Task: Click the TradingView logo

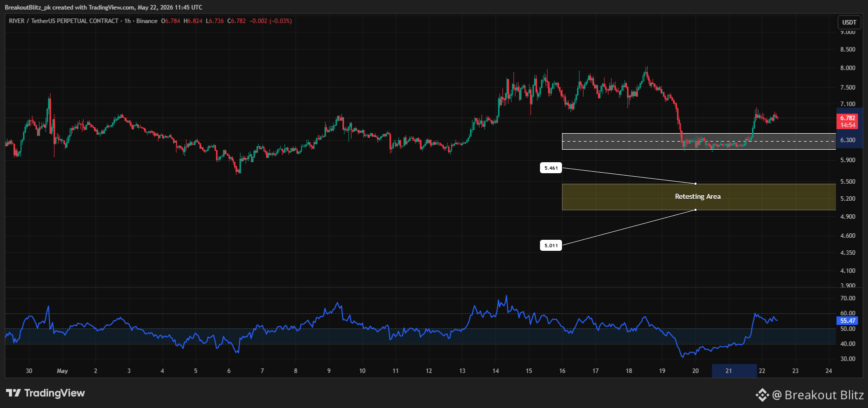Action: click(45, 393)
